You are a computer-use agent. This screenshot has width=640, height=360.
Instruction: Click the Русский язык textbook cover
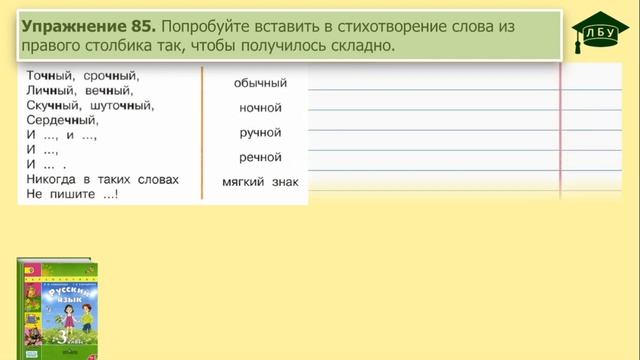58,309
